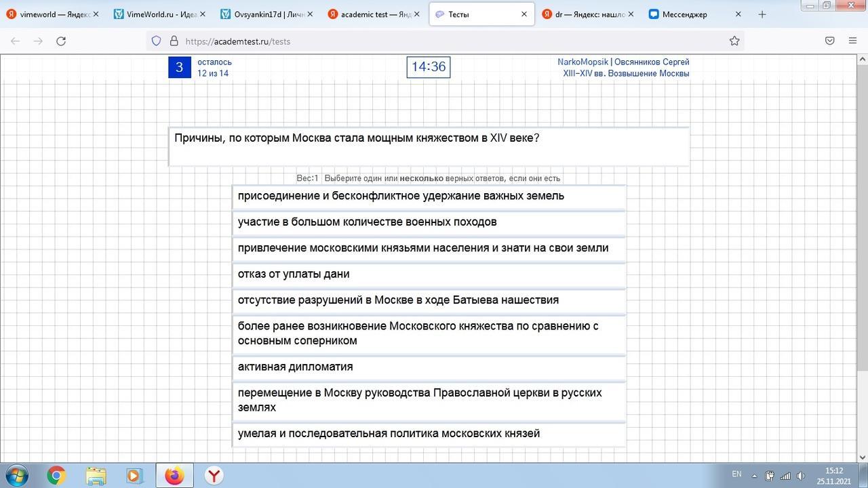This screenshot has height=488, width=868.
Task: Open Chrome from the taskbar
Action: (56, 475)
